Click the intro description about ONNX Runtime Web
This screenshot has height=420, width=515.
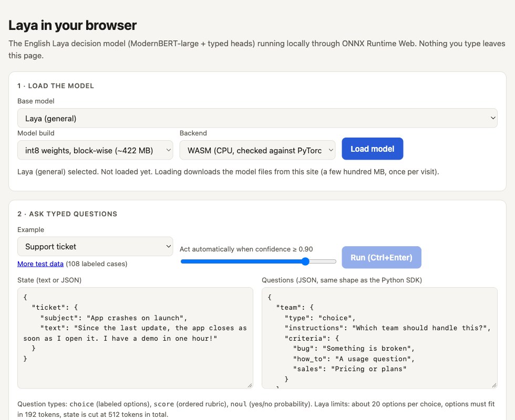coord(257,49)
